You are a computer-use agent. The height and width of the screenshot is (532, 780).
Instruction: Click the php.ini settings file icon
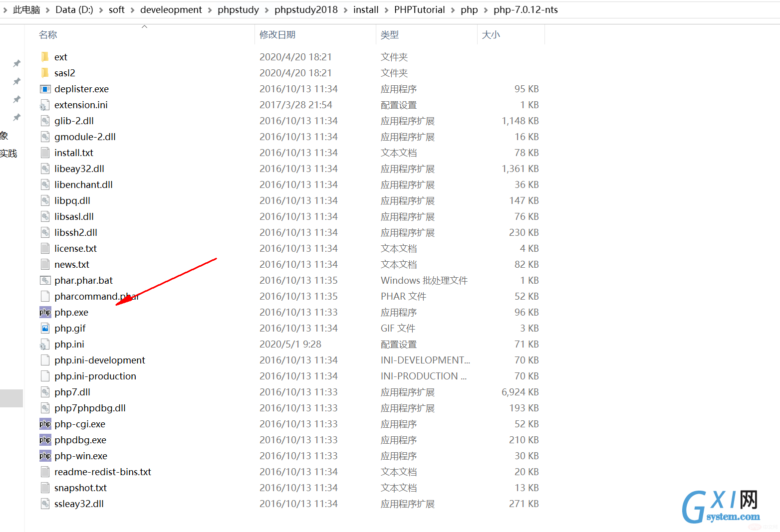tap(45, 344)
